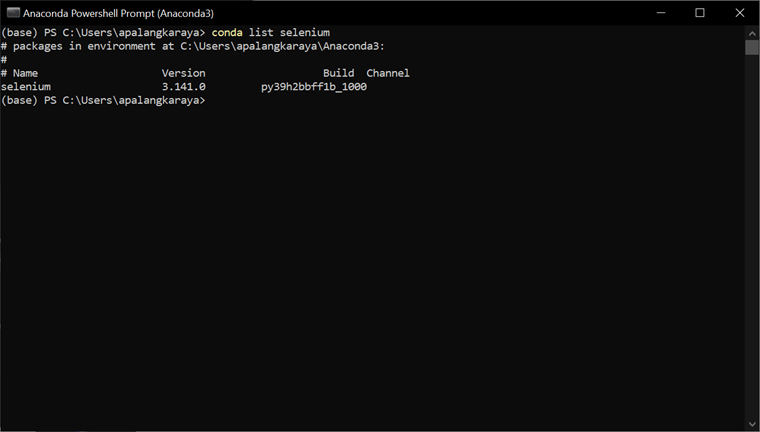760x432 pixels.
Task: Close the Anaconda Powershell Prompt window
Action: point(739,13)
